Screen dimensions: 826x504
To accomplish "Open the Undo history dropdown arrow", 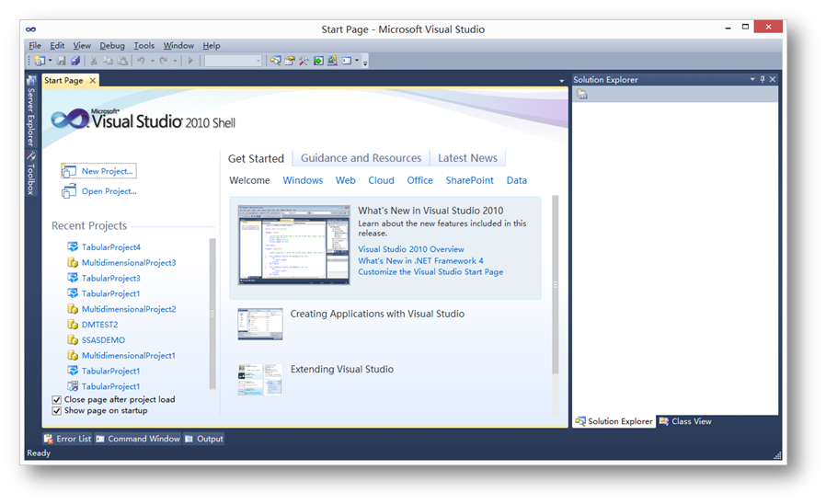I will coord(153,61).
